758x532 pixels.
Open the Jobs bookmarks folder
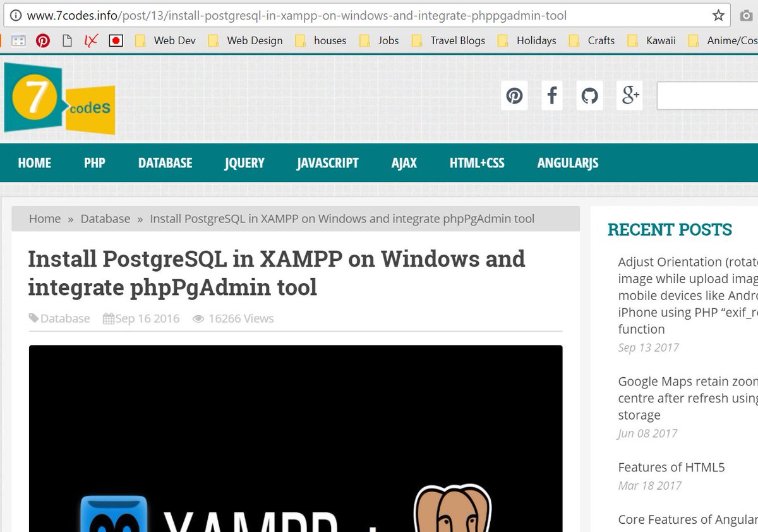pos(379,40)
